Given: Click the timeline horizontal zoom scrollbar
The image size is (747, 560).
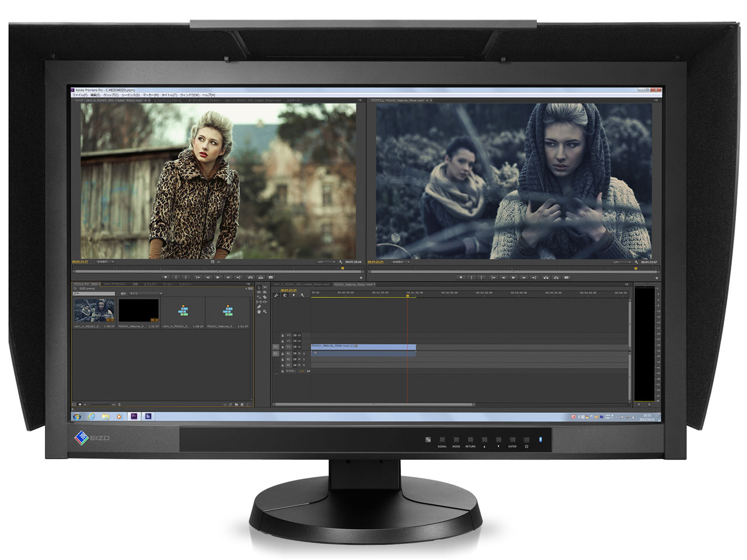Looking at the screenshot, I should (373, 404).
